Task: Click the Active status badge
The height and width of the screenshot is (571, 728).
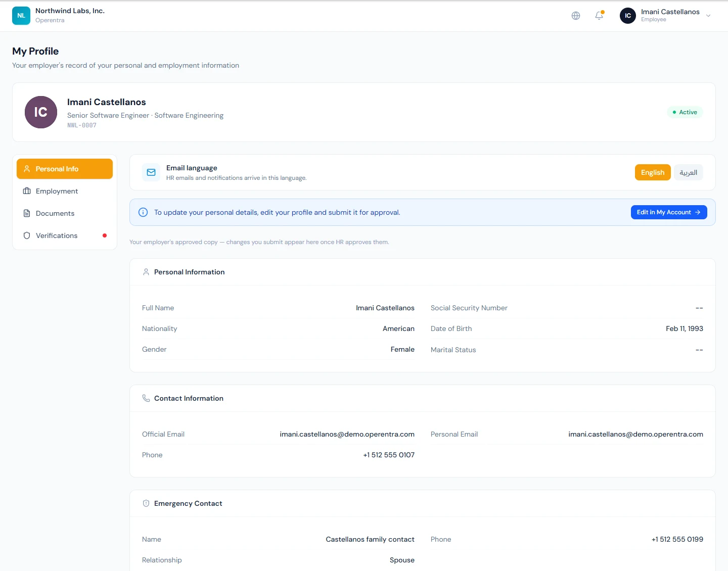Action: [685, 112]
